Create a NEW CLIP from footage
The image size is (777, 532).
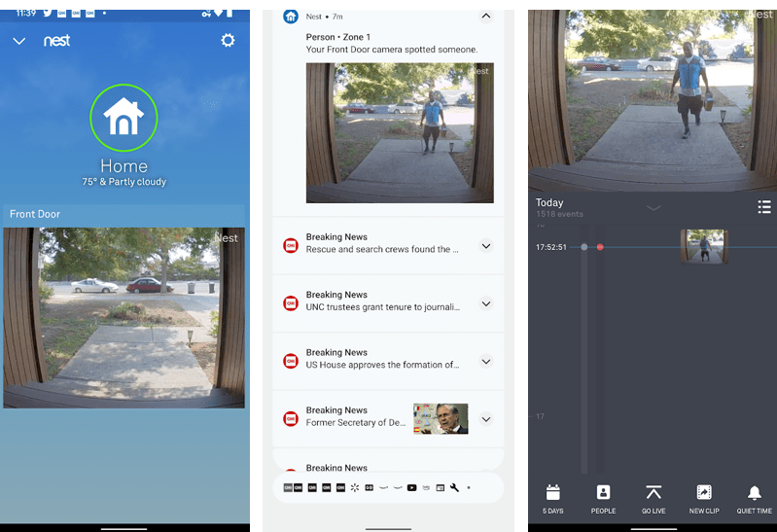pos(704,498)
